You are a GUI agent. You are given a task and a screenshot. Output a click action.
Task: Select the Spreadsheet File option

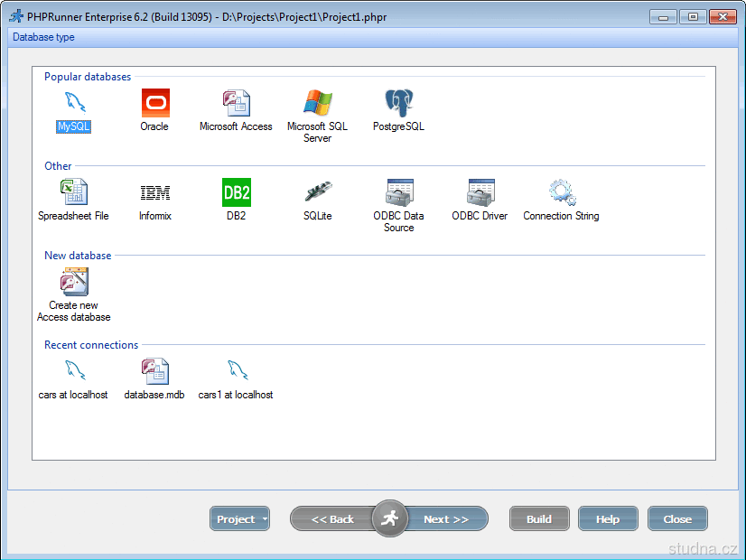pyautogui.click(x=74, y=192)
